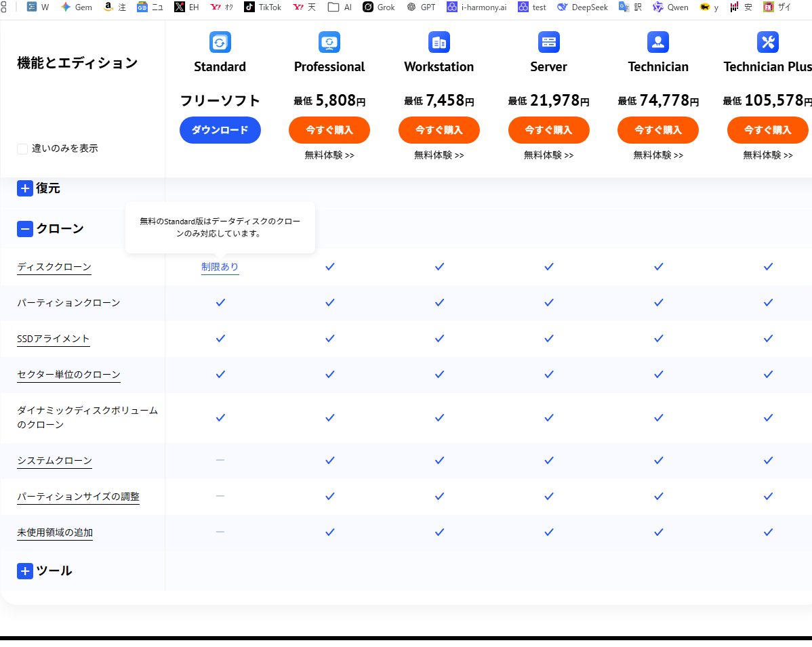812x647 pixels.
Task: Click the Technician edition person icon
Action: tap(658, 42)
